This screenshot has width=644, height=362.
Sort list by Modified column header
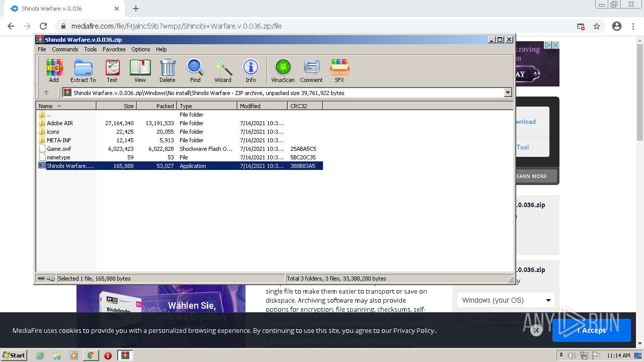tap(263, 106)
